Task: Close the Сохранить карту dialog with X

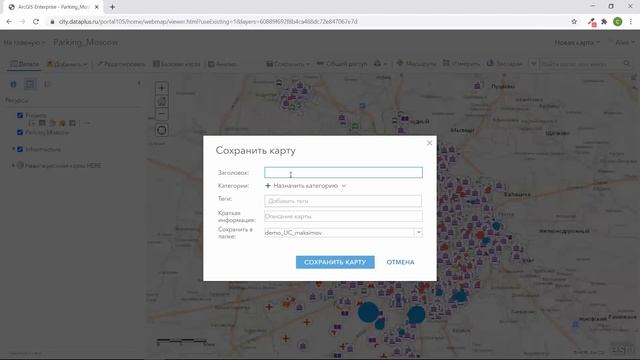Action: pos(429,143)
